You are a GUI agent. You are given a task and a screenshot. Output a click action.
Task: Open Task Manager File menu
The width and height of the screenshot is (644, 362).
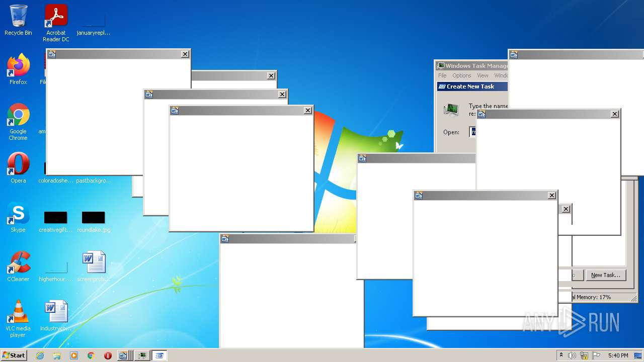pos(442,75)
